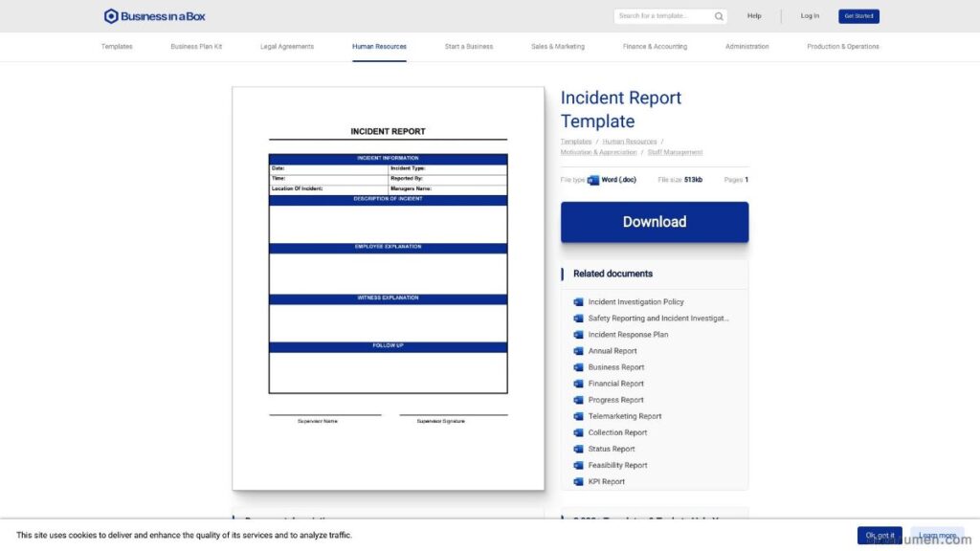Click the Word icon beside Annual Report

tap(577, 350)
